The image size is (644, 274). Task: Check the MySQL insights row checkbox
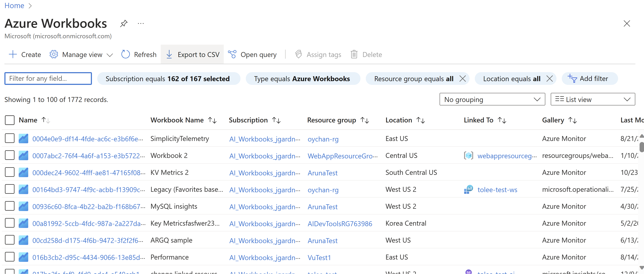coord(10,206)
